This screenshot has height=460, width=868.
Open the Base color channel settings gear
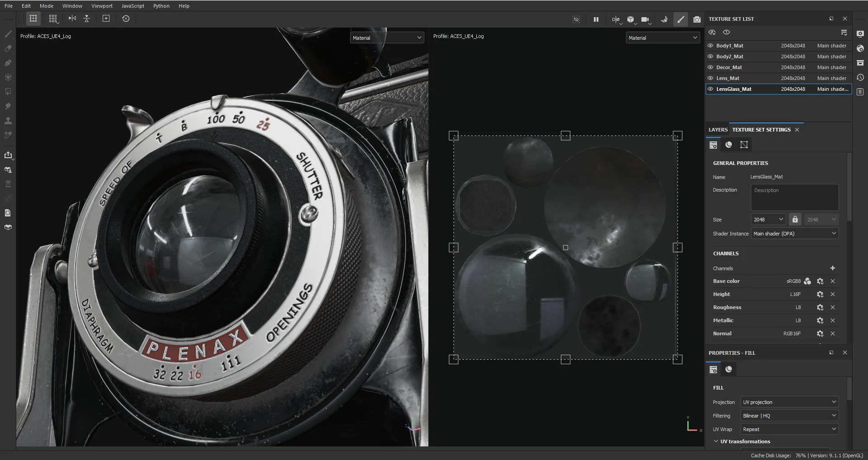click(x=820, y=281)
